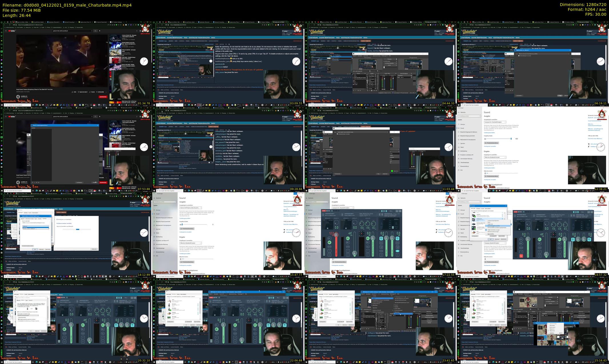Viewport: 609px width, 364px height.
Task: Click CHAT-RÄUME tab in 03:09 Chaturbate frame
Action: [161, 38]
